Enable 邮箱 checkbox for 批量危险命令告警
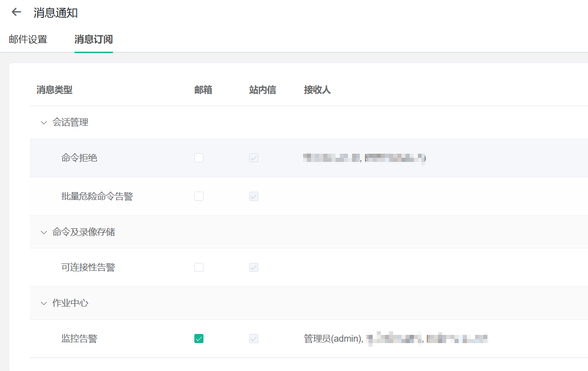Viewport: 588px width, 371px height. 199,196
